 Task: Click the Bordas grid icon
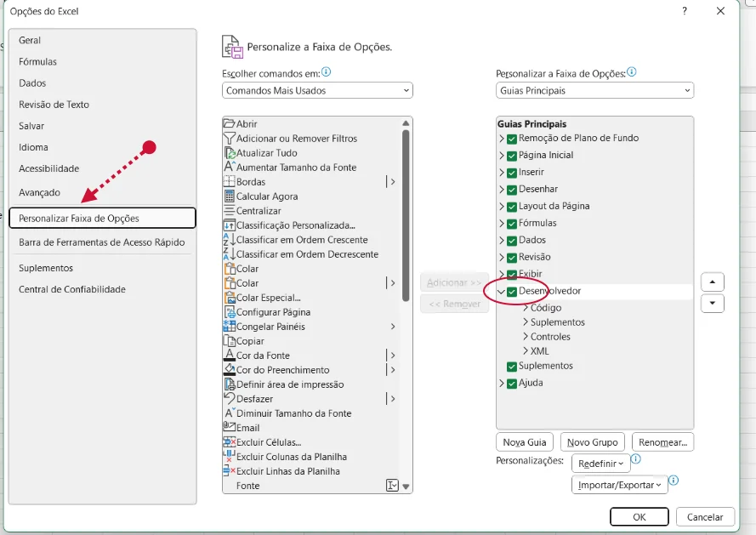(229, 182)
